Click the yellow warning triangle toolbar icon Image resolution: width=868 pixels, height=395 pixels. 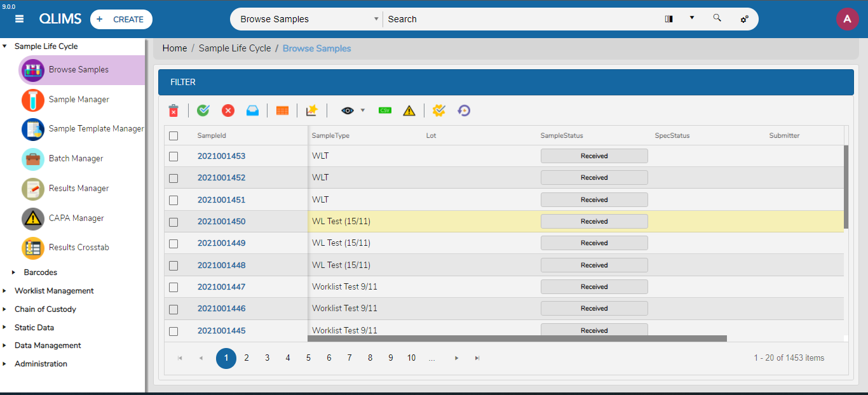409,110
